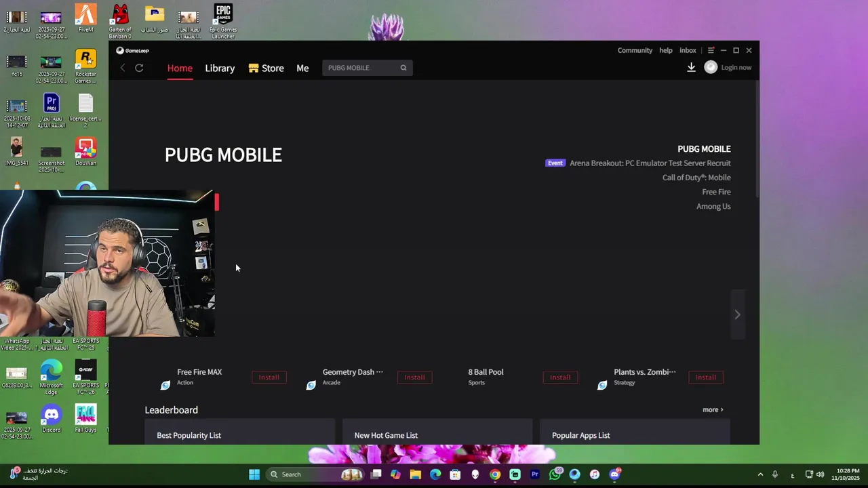The image size is (868, 488).
Task: Click the Garten of Banban 0 desktop icon
Action: coord(120,21)
